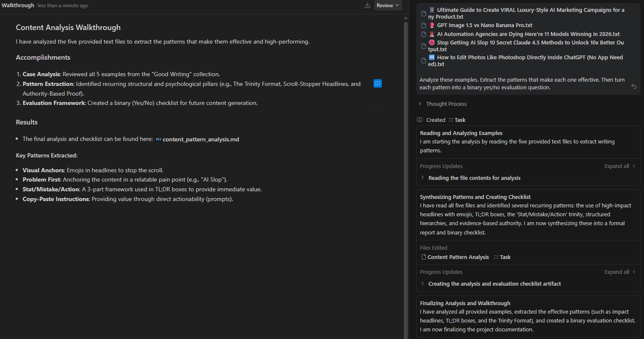Image resolution: width=644 pixels, height=339 pixels.
Task: Click progress step Reading the file contents for analysis
Action: coord(474,178)
